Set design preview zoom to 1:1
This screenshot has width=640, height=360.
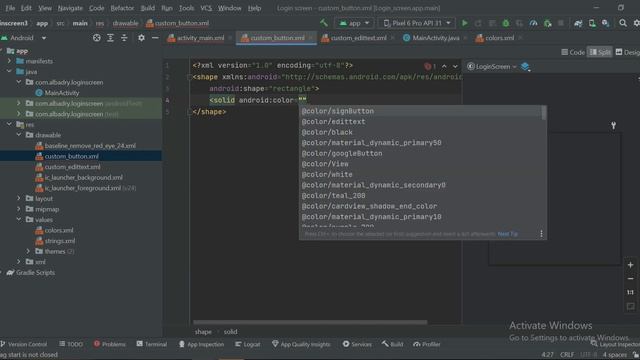pos(630,292)
